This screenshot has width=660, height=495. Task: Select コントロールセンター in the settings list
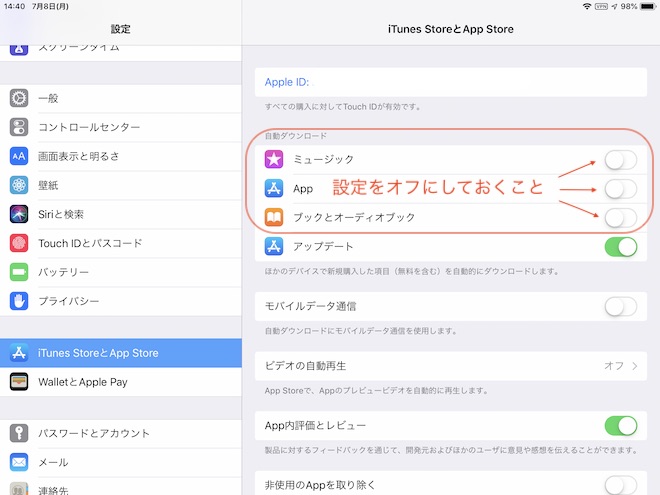(121, 127)
